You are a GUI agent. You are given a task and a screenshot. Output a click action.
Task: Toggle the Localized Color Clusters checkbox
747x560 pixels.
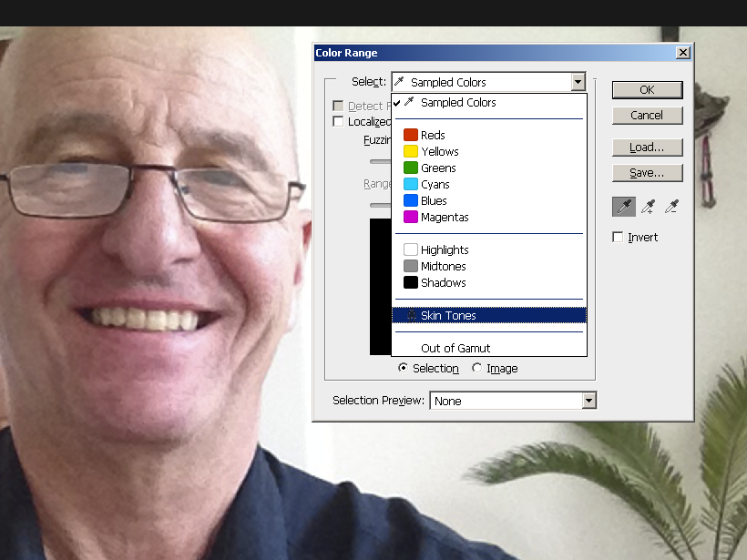coord(338,122)
